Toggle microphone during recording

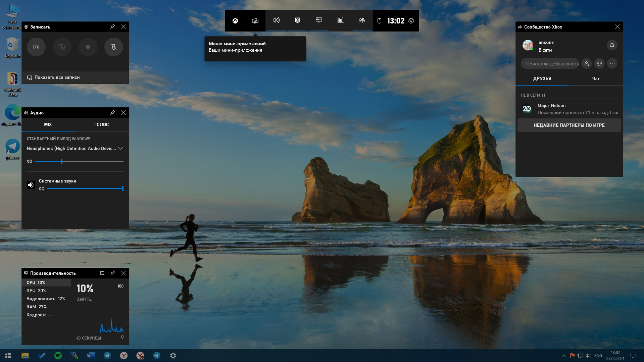pyautogui.click(x=114, y=47)
